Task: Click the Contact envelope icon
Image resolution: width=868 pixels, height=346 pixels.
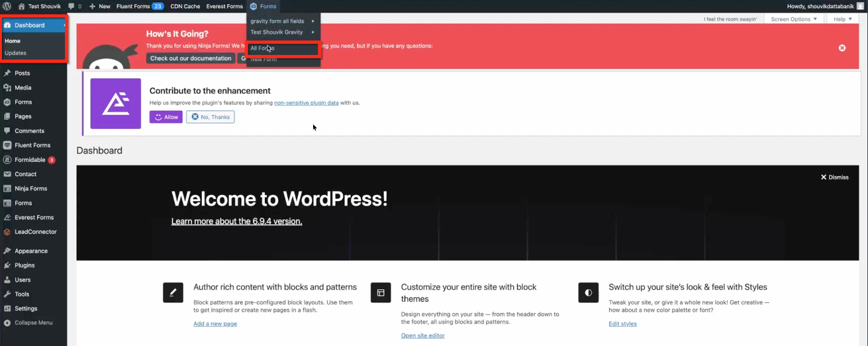Action: [7, 174]
